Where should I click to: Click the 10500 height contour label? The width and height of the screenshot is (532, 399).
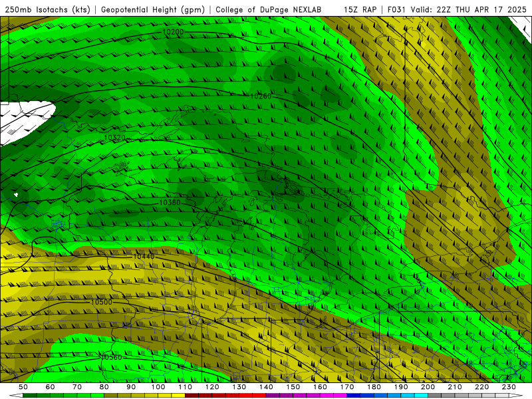[102, 302]
